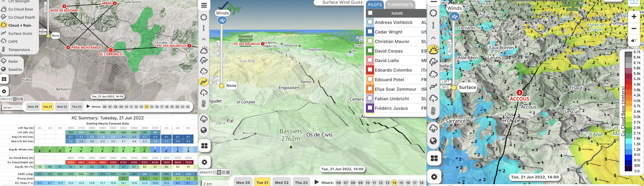Screen dimensions: 644x186
Task: Open the settings gear in the middle map
Action: click(204, 162)
